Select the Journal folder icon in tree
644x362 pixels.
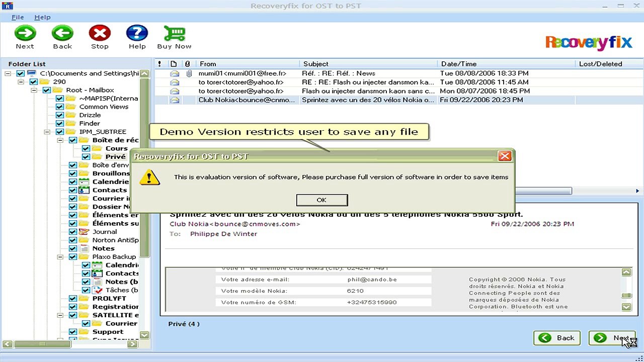click(x=84, y=232)
